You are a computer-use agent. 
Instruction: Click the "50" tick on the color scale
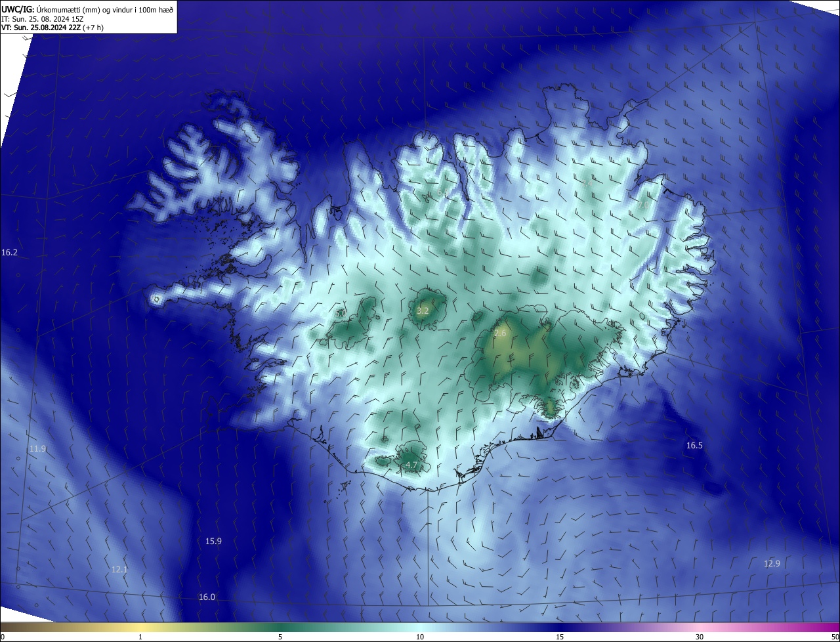835,637
